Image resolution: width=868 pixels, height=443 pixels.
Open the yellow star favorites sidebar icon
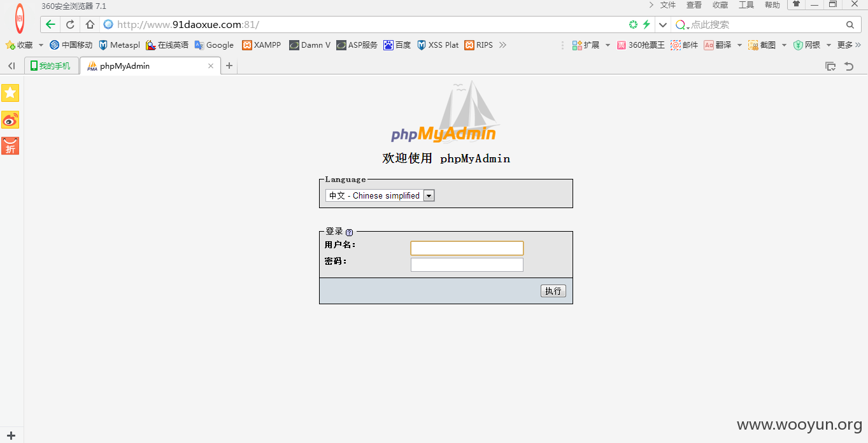(x=10, y=93)
